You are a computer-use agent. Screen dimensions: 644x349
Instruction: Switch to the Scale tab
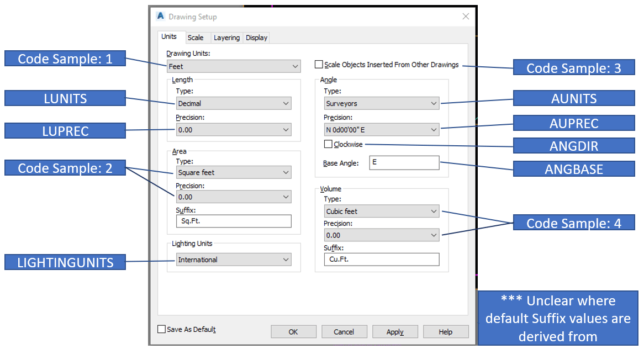(x=197, y=38)
